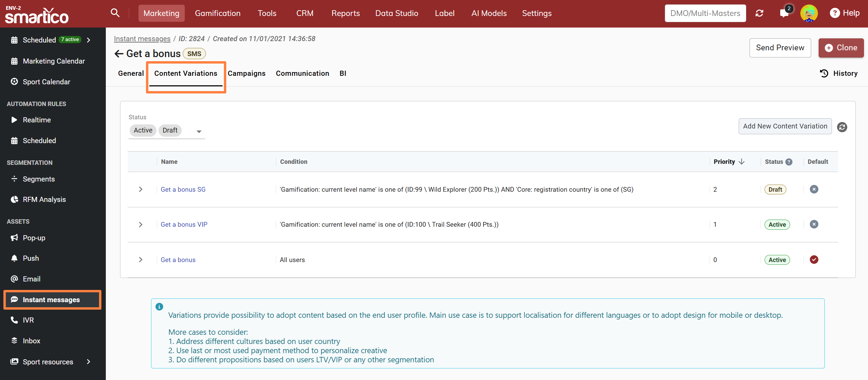Expand the Get a bonus SG row
The image size is (868, 380).
click(141, 189)
